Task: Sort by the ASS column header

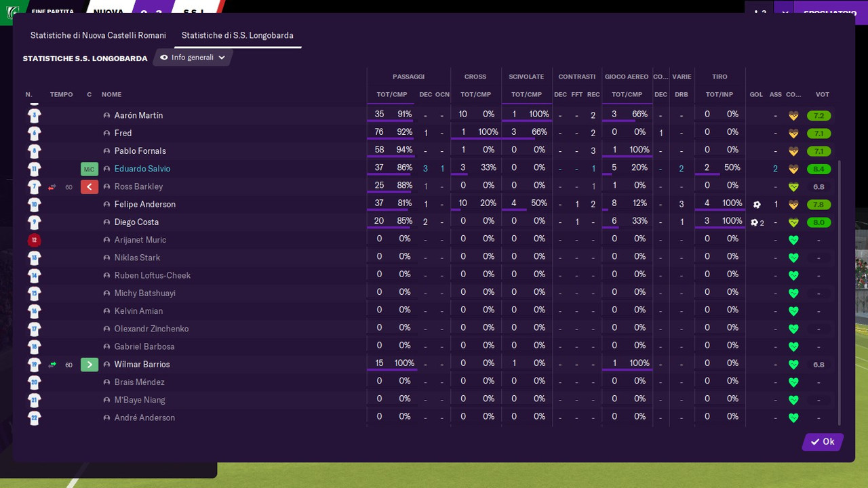Action: [x=776, y=95]
